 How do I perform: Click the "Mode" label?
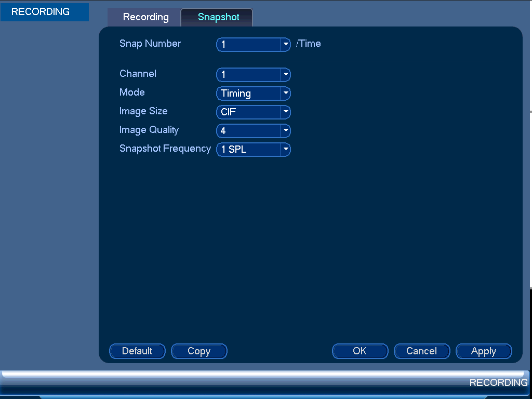132,92
